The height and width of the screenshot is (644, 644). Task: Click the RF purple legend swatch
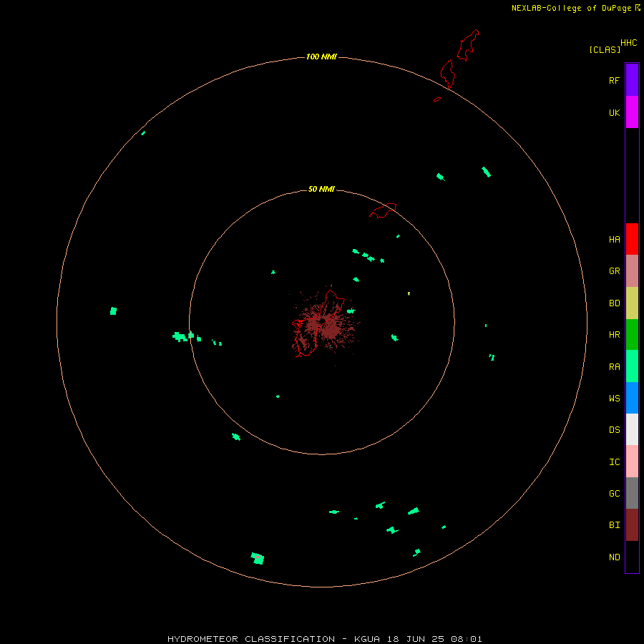point(632,80)
